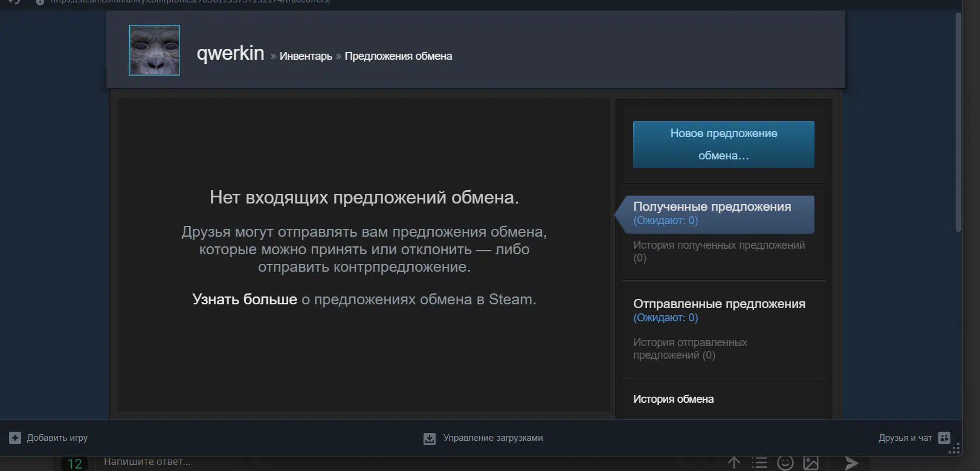Click the Добавить игру label
Screen dimensions: 980x471
57,438
